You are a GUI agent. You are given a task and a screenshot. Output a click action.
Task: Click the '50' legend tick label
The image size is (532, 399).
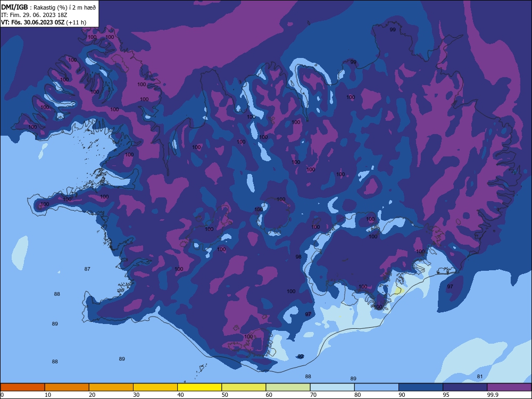tap(225, 395)
